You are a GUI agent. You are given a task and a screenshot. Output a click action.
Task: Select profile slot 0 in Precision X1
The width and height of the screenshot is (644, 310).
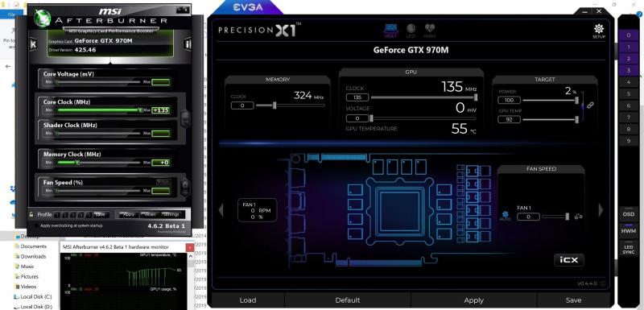tap(629, 35)
